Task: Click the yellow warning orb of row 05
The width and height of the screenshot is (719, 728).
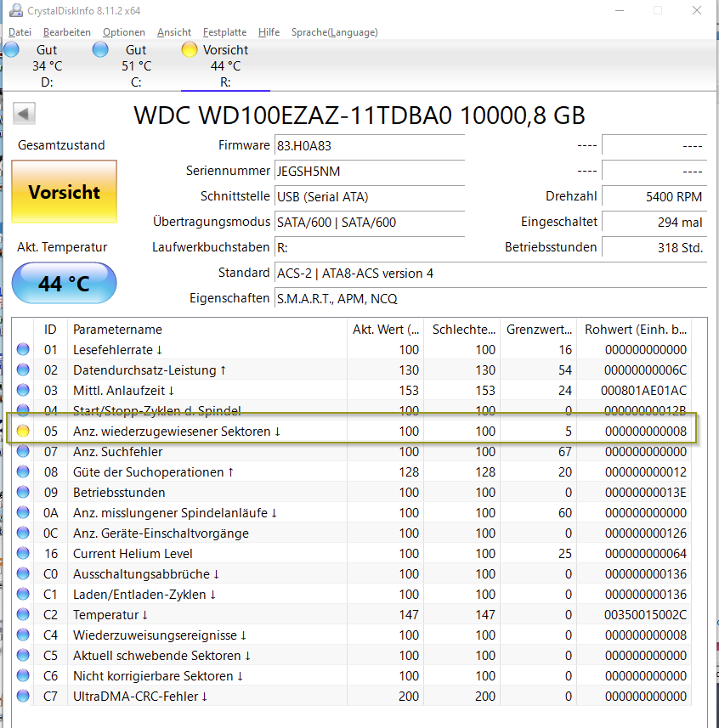Action: tap(23, 431)
